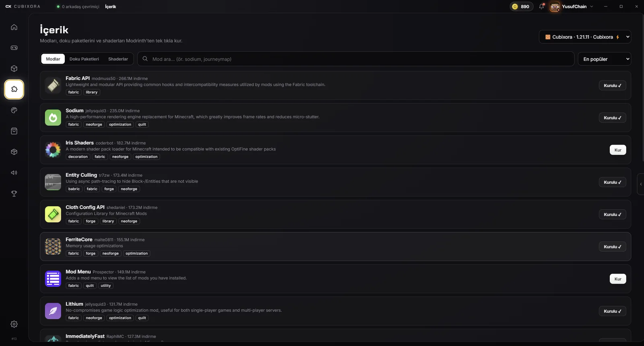Viewport: 644px width, 346px height.
Task: Open YusufChain profile dropdown menu
Action: (x=572, y=6)
